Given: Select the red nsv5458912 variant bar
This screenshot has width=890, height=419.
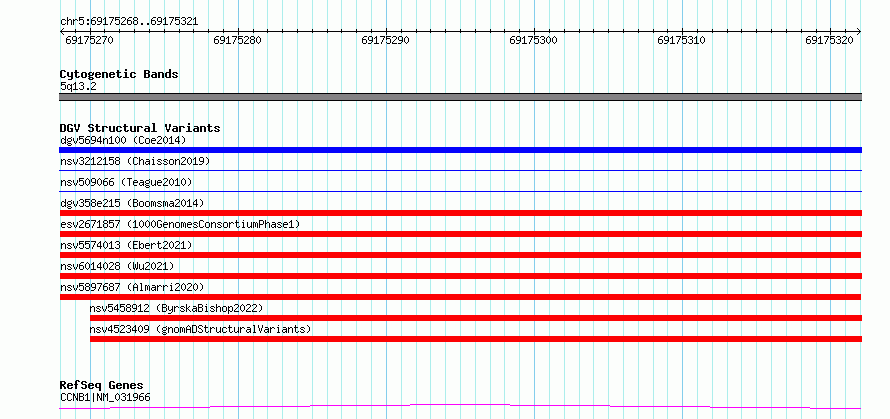Looking at the screenshot, I should [476, 318].
